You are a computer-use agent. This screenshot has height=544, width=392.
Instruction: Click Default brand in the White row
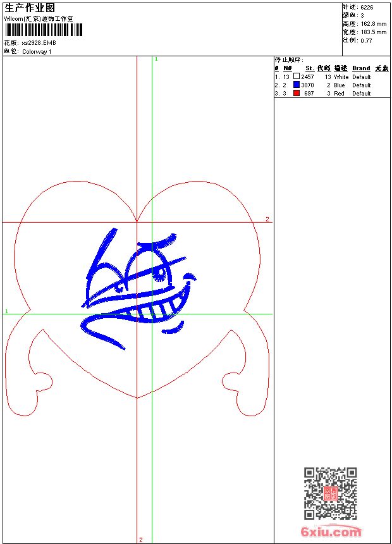click(362, 77)
